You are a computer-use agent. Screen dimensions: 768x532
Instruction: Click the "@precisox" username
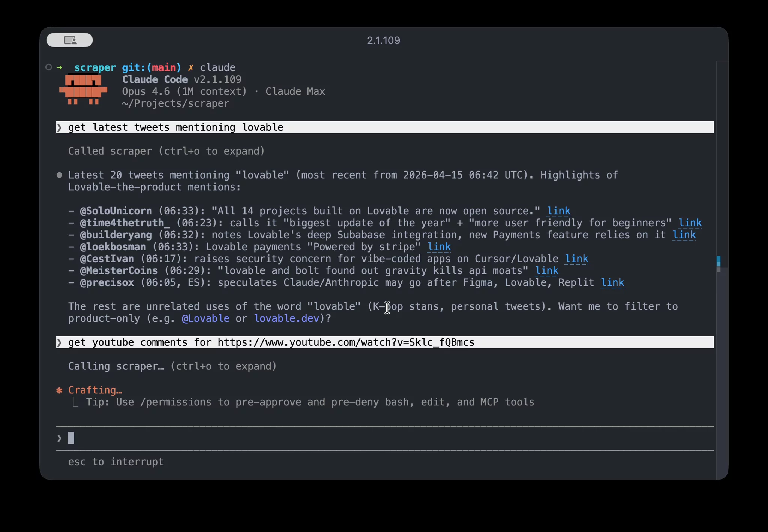click(x=107, y=283)
